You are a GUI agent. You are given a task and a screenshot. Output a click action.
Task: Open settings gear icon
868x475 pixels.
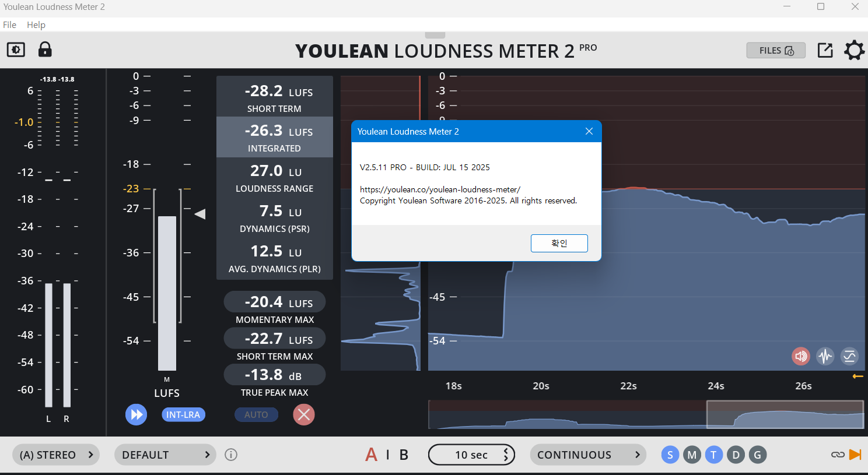855,50
